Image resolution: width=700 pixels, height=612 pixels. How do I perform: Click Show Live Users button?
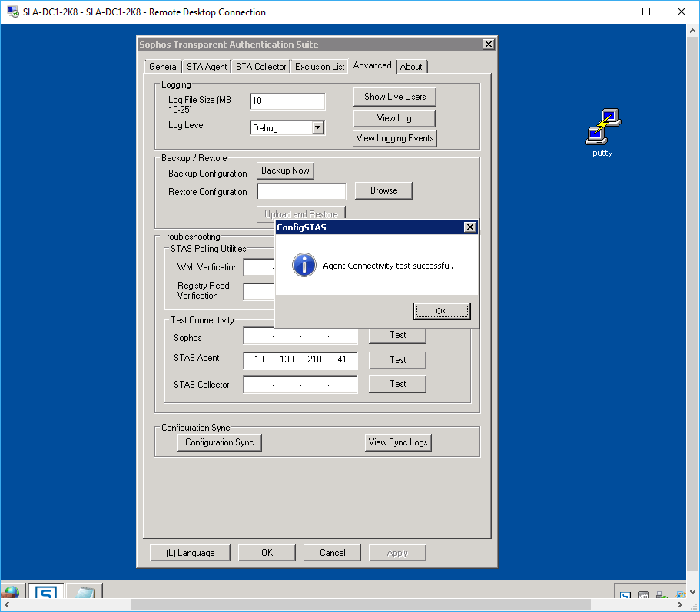click(x=395, y=97)
